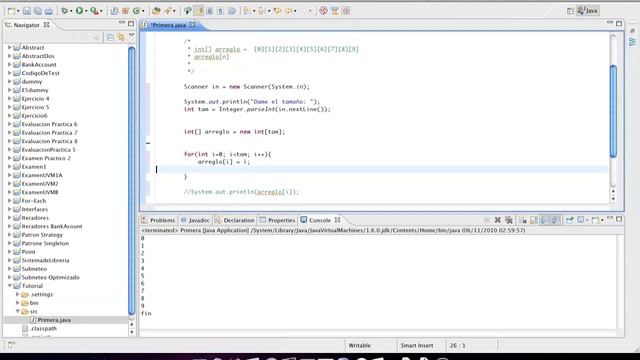Select the Java perspective button

588,11
